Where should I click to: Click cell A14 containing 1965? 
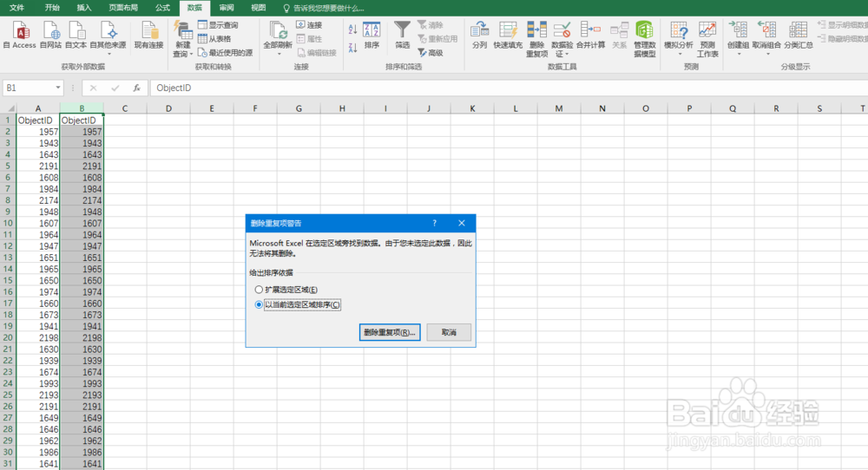38,270
